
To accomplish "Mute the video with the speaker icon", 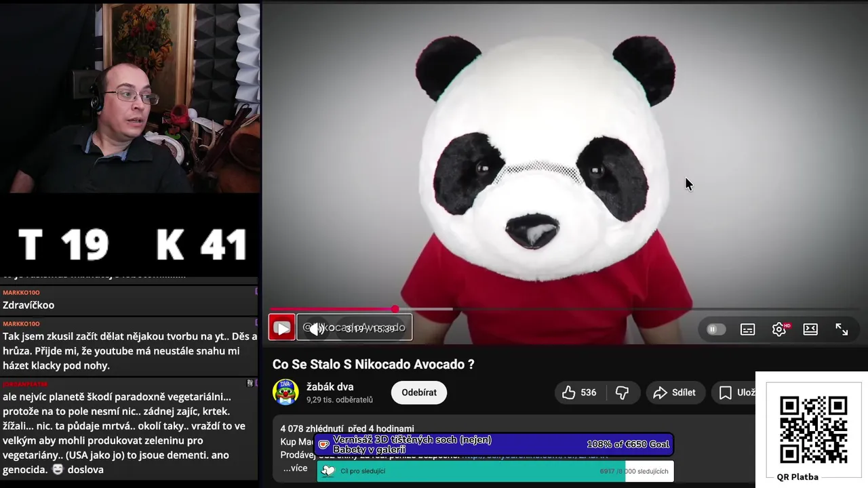I will [316, 329].
